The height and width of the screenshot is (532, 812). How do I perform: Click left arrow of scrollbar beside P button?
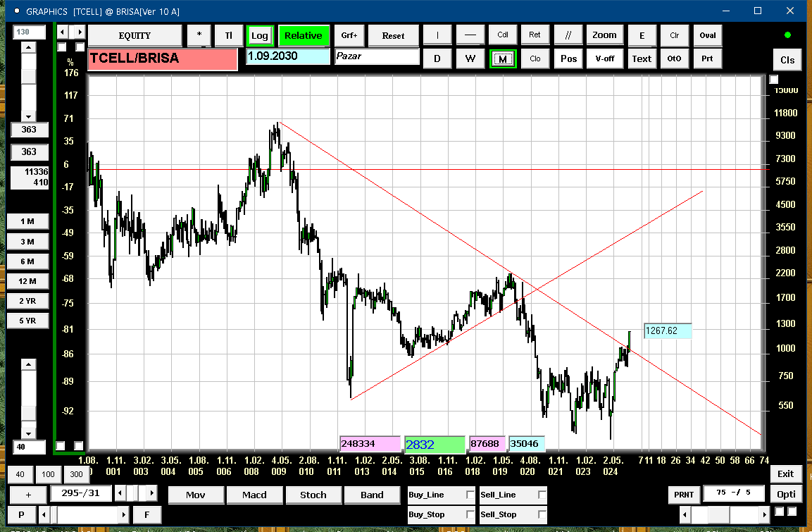(44, 515)
